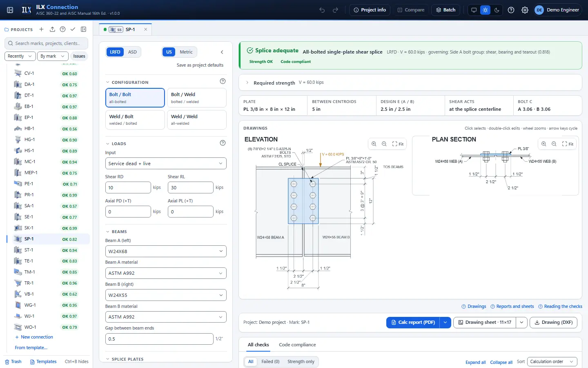Click Drawing (DXF) export button

coord(554,322)
